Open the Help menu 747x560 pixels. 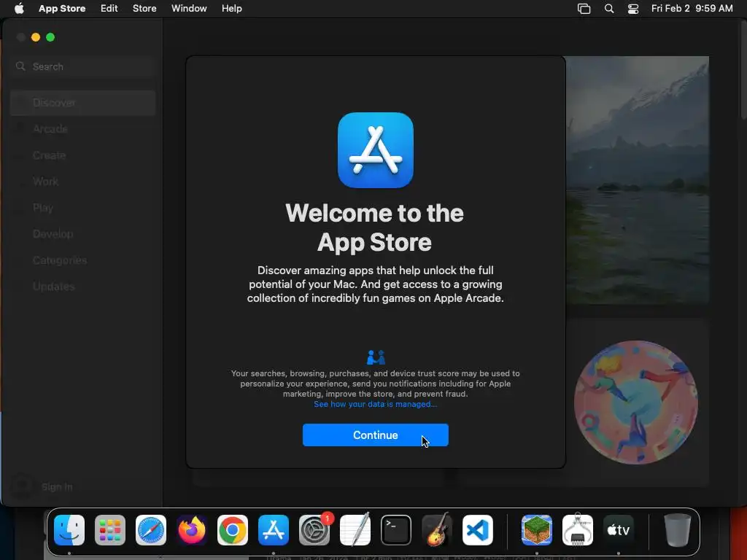(x=231, y=9)
